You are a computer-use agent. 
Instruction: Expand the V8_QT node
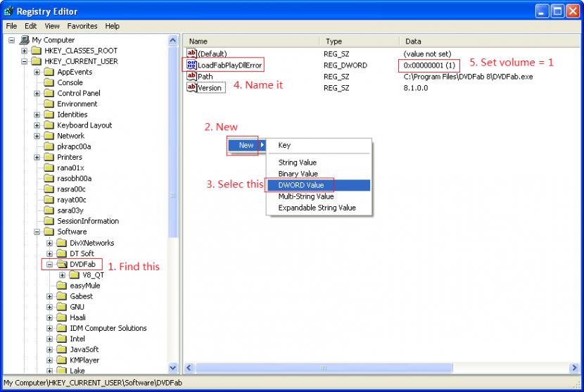click(62, 275)
